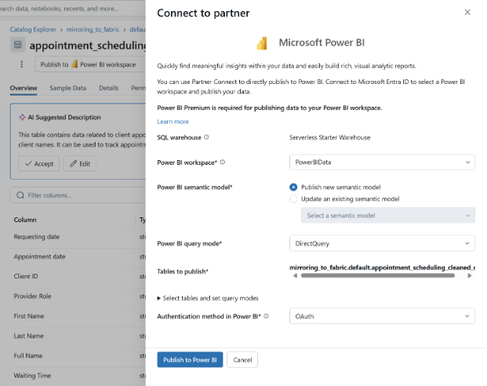
Task: Click the left arrow of tables scrollbar
Action: pyautogui.click(x=295, y=276)
